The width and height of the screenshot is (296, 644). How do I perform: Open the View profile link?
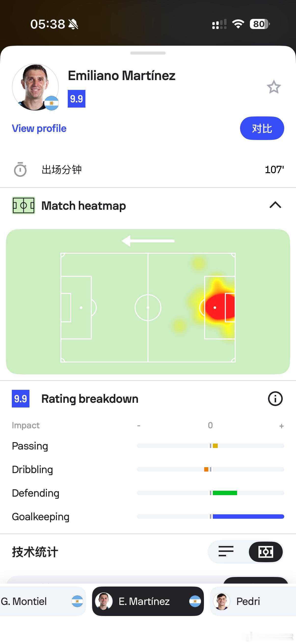pos(39,128)
